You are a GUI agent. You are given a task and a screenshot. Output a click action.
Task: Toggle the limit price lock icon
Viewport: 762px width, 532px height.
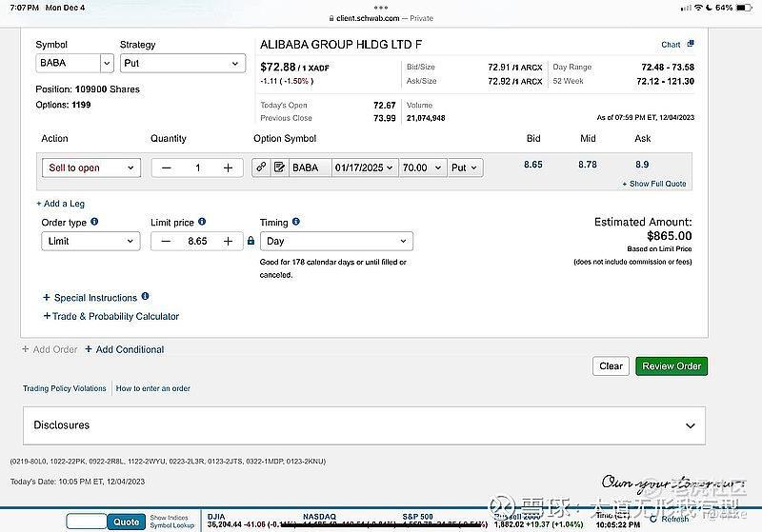pyautogui.click(x=251, y=241)
